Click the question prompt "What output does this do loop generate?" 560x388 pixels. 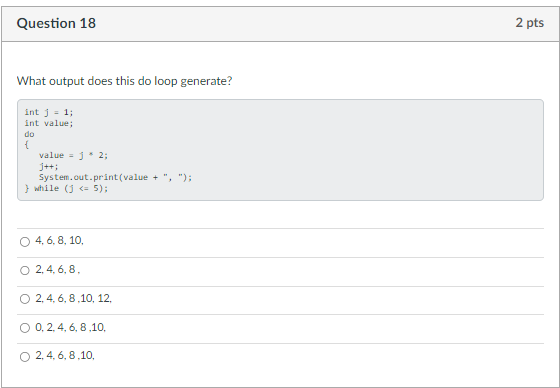point(124,81)
